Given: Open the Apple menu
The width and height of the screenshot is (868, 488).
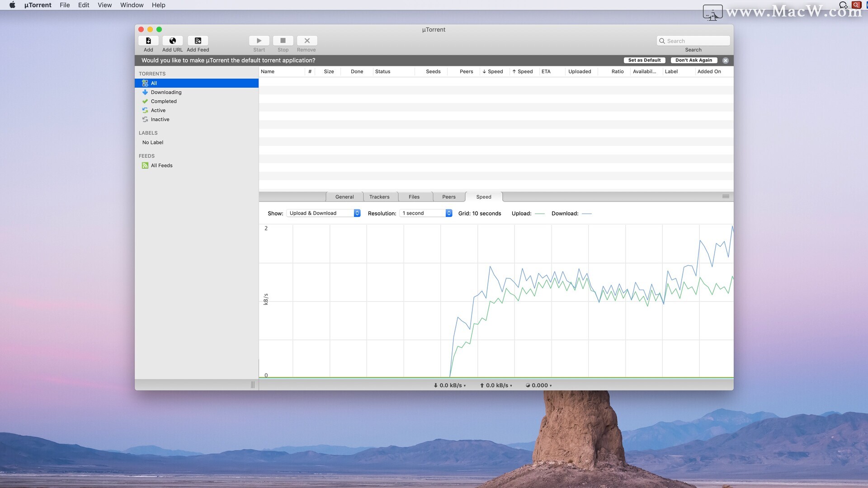Looking at the screenshot, I should coord(12,5).
